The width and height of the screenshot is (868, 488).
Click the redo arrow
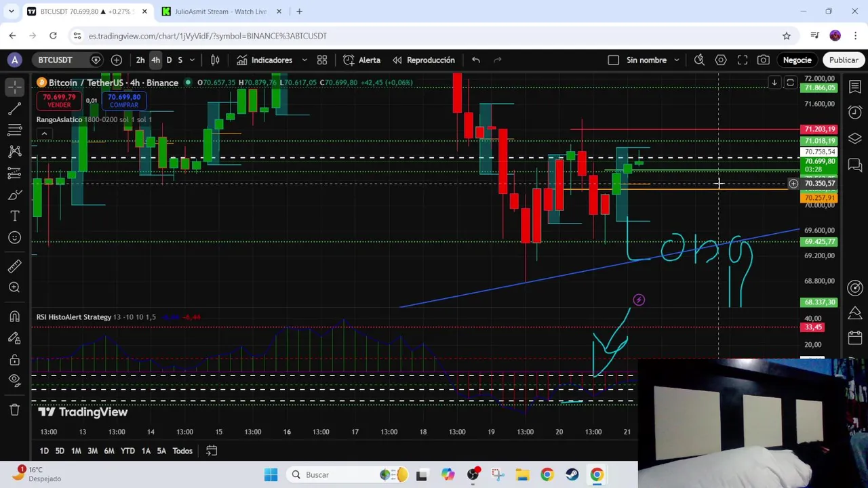point(498,60)
